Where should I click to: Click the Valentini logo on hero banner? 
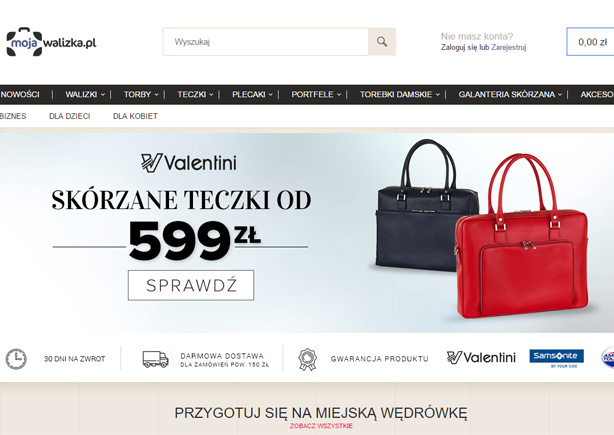click(189, 162)
